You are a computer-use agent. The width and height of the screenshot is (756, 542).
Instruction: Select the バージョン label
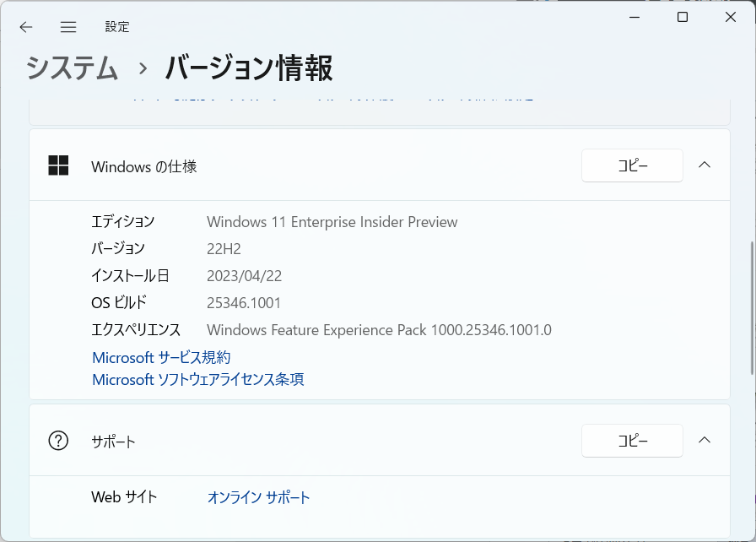pos(118,248)
